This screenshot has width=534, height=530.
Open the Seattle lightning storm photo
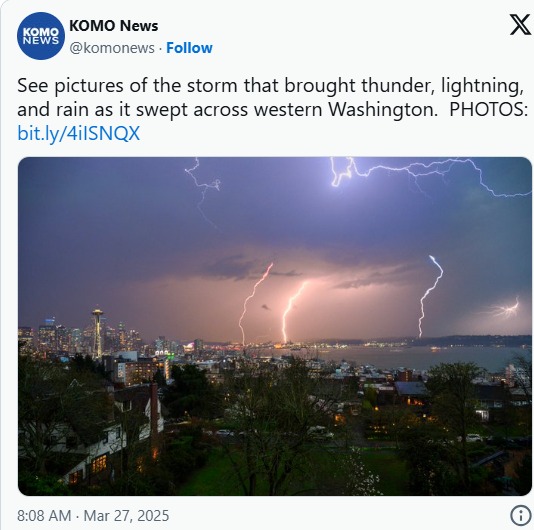coord(275,326)
